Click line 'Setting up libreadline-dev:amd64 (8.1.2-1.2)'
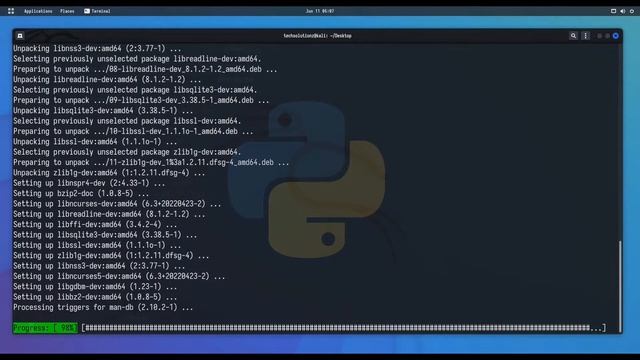The width and height of the screenshot is (640, 360). click(109, 214)
